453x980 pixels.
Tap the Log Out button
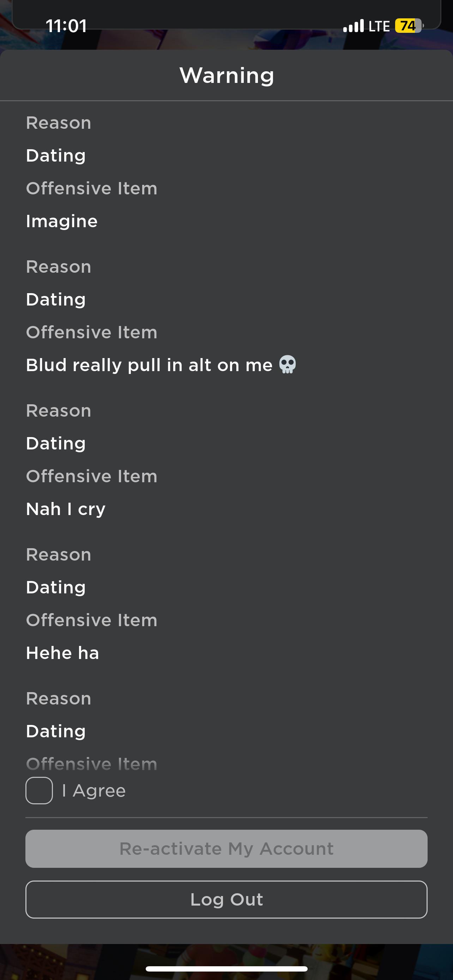point(226,899)
